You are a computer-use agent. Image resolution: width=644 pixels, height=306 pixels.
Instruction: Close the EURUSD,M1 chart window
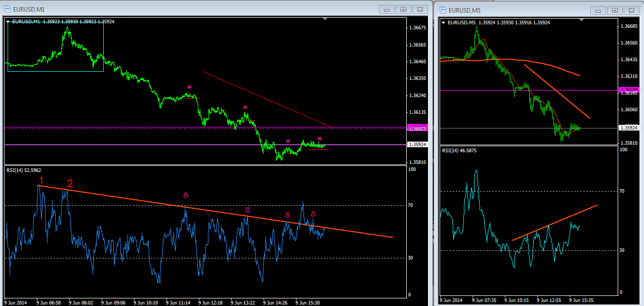[x=419, y=10]
